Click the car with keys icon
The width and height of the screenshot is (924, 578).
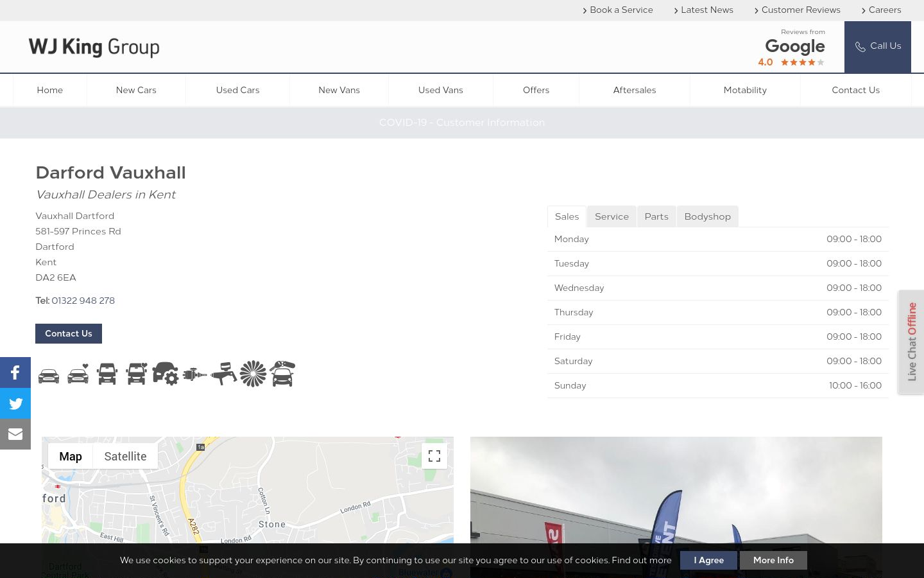coord(282,374)
